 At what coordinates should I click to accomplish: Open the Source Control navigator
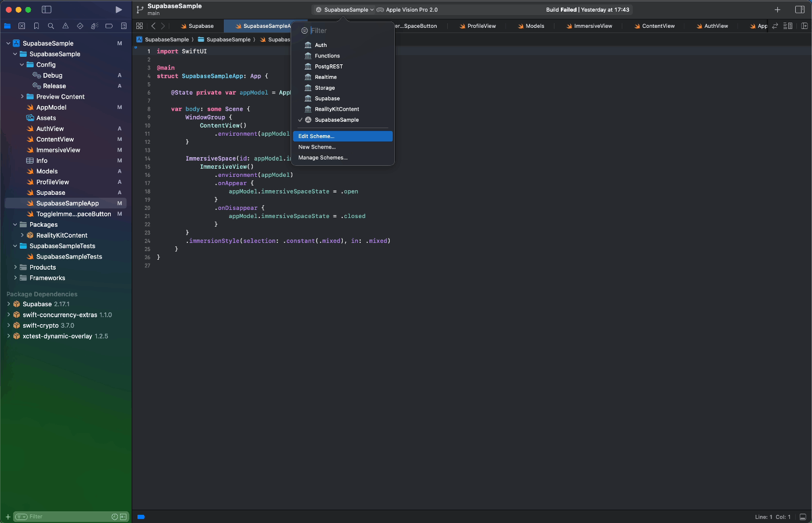click(x=22, y=26)
